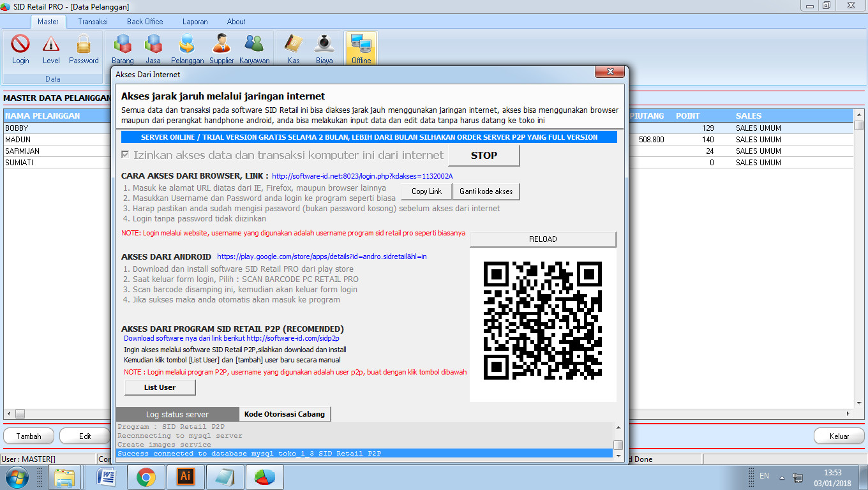This screenshot has width=868, height=490.
Task: Open the Google Play store link
Action: click(322, 256)
